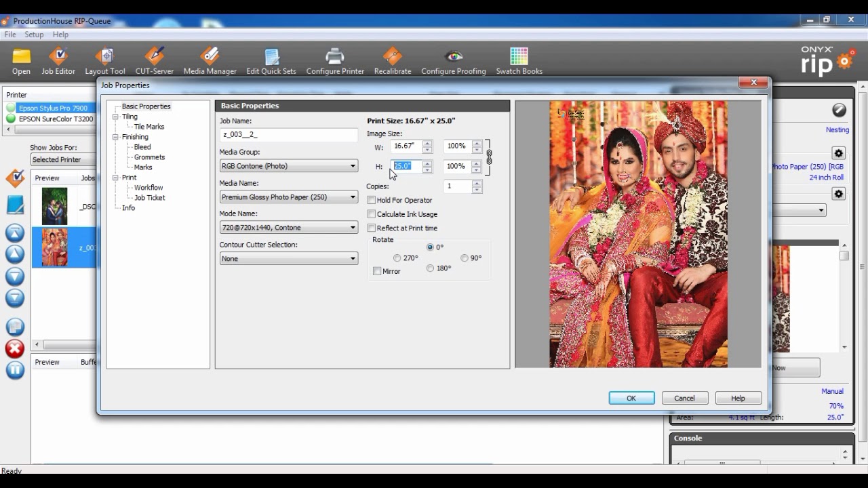This screenshot has height=488, width=868.
Task: Collapse the Tiling tree node
Action: pos(116,117)
